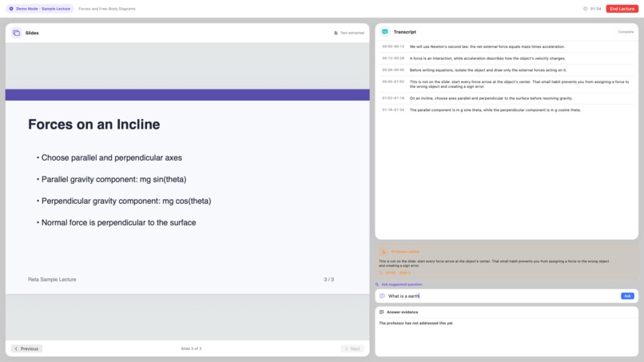Viewport: 644px width, 362px height.
Task: Click the 'Forces and Free-Body Diagrams' lecture title
Action: click(x=107, y=9)
